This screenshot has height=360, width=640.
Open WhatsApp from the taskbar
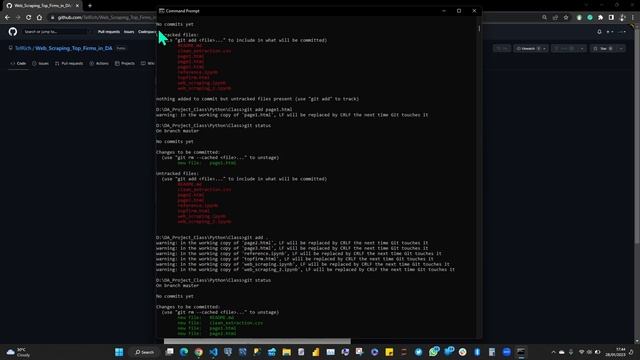[x=433, y=352]
